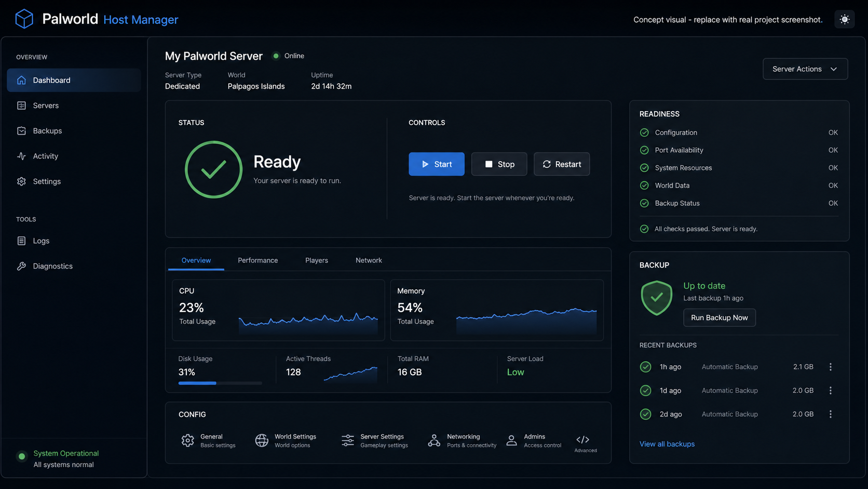Restart the server
The width and height of the screenshot is (868, 489).
562,164
